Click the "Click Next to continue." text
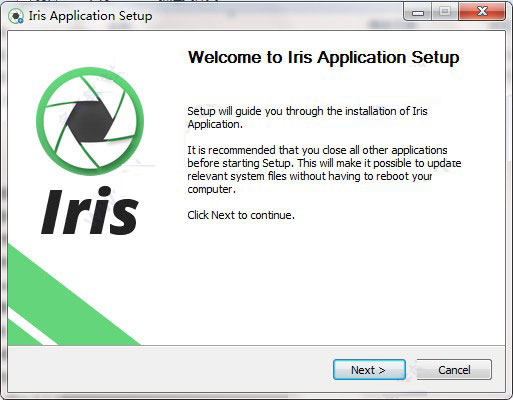 pyautogui.click(x=241, y=215)
